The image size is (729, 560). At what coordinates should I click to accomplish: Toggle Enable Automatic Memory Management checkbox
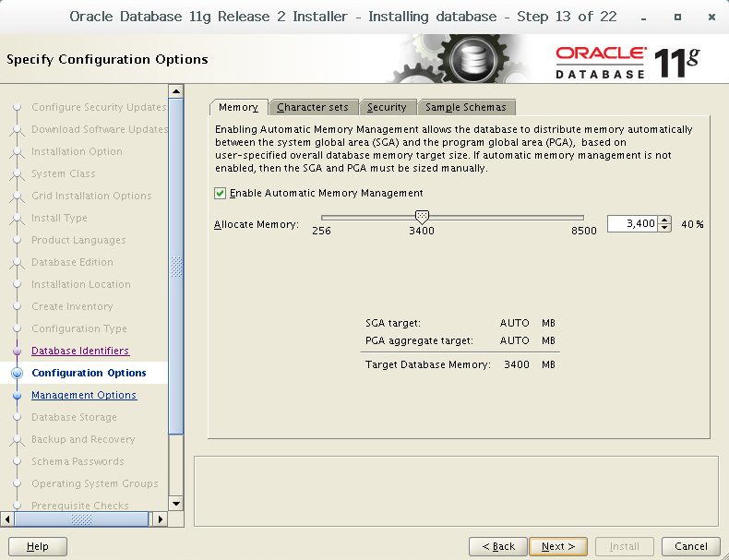[x=220, y=194]
